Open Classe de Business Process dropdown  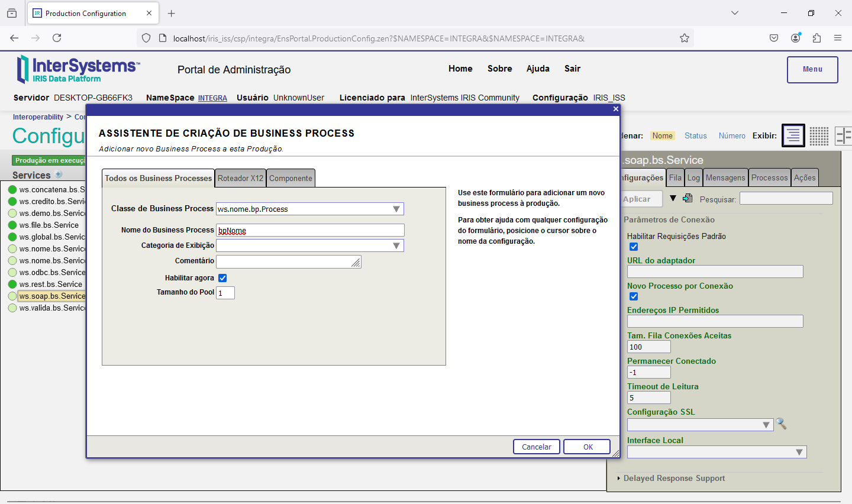396,209
